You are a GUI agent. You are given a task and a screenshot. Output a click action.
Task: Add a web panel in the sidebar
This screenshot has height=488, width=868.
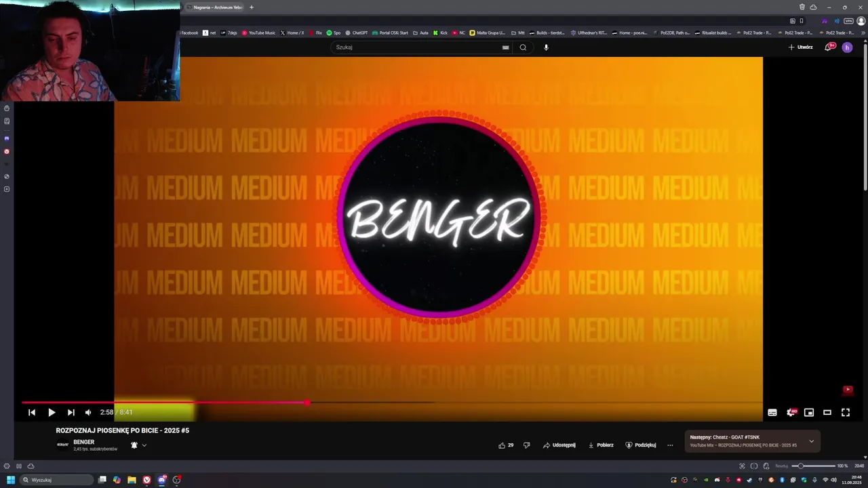click(x=7, y=189)
